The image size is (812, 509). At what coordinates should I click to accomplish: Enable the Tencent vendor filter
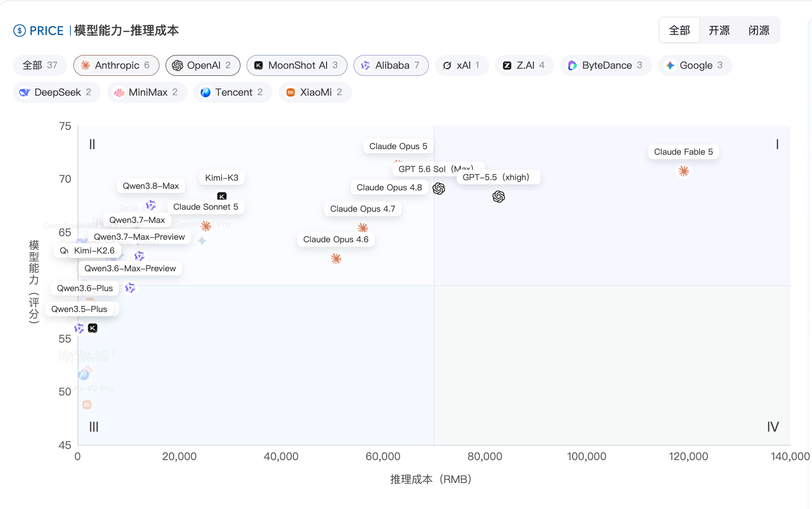[233, 92]
